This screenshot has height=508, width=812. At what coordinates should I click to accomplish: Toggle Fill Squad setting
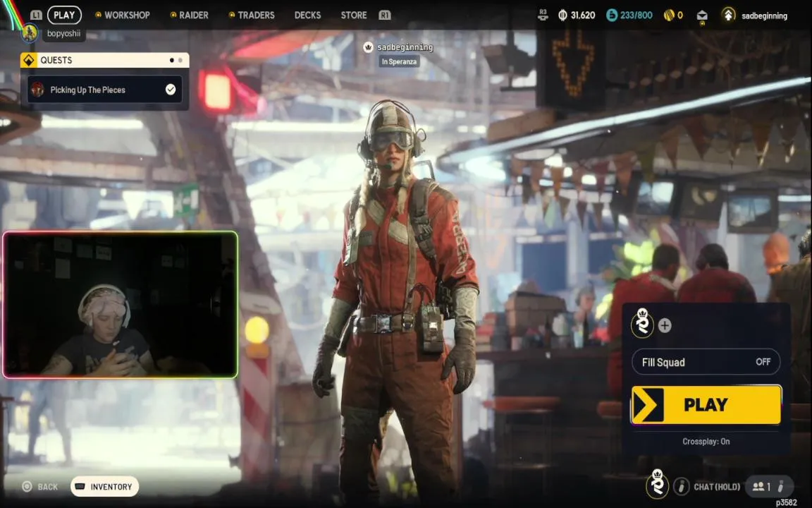706,362
